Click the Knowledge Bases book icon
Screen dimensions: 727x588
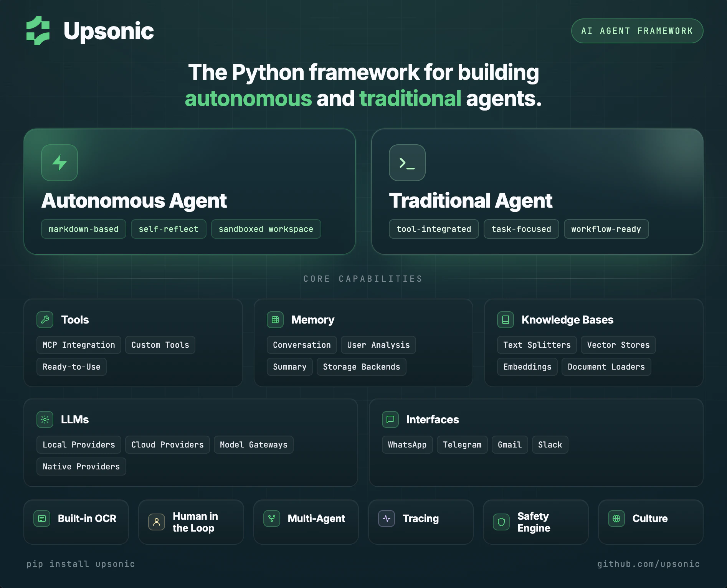click(506, 320)
